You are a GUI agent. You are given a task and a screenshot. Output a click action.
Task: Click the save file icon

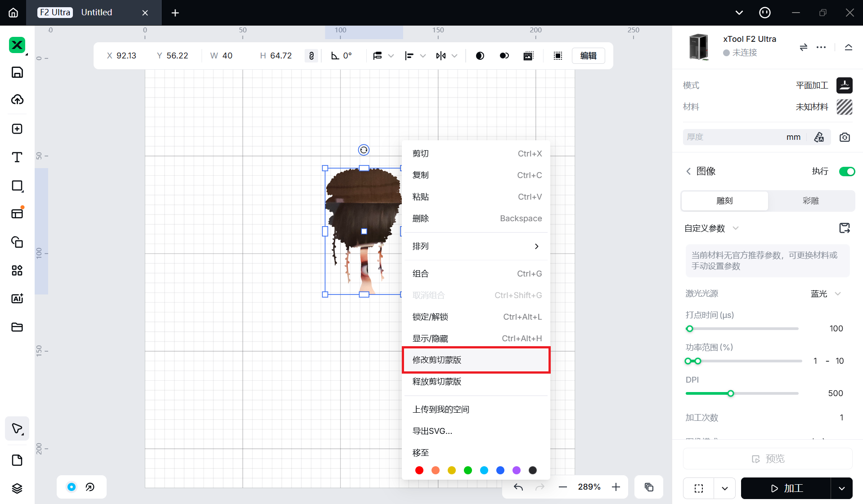(x=17, y=72)
